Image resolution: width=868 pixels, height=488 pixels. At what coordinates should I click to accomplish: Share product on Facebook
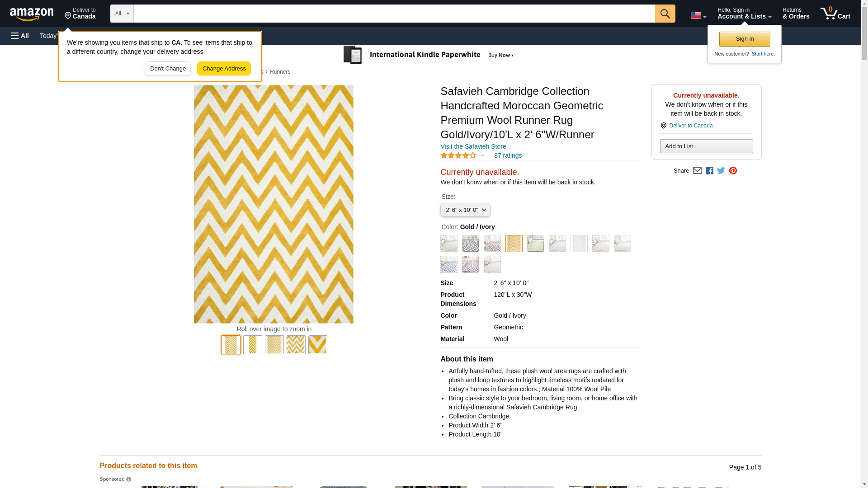coord(709,171)
